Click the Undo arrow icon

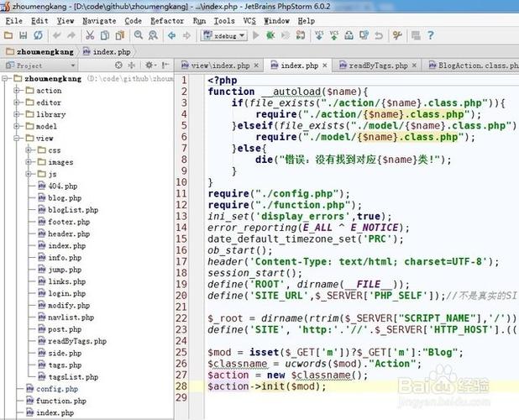[56, 35]
